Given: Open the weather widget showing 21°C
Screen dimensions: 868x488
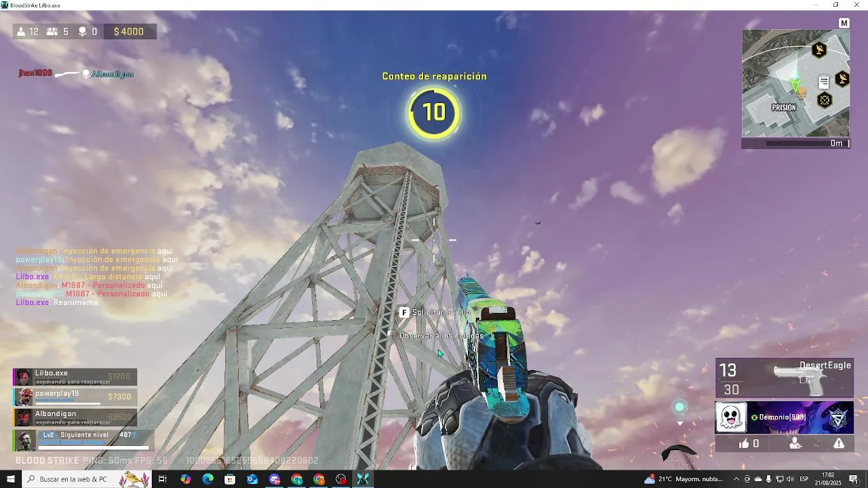Looking at the screenshot, I should point(684,479).
